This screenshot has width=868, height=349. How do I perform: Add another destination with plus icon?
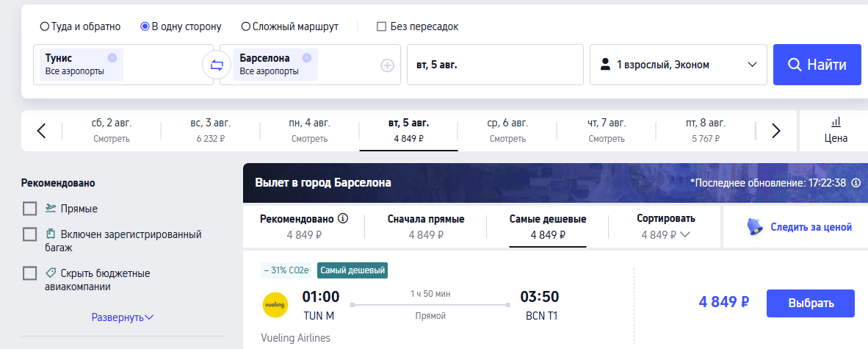(x=387, y=65)
